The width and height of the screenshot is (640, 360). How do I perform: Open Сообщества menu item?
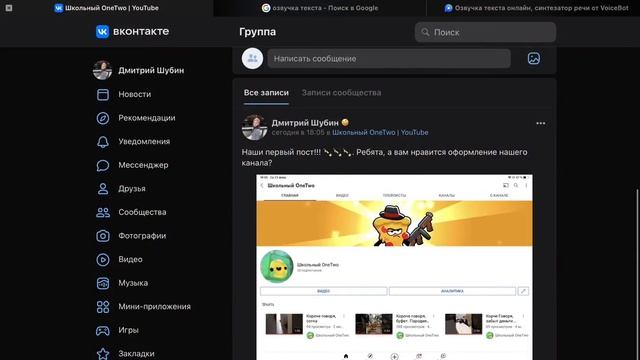point(142,212)
